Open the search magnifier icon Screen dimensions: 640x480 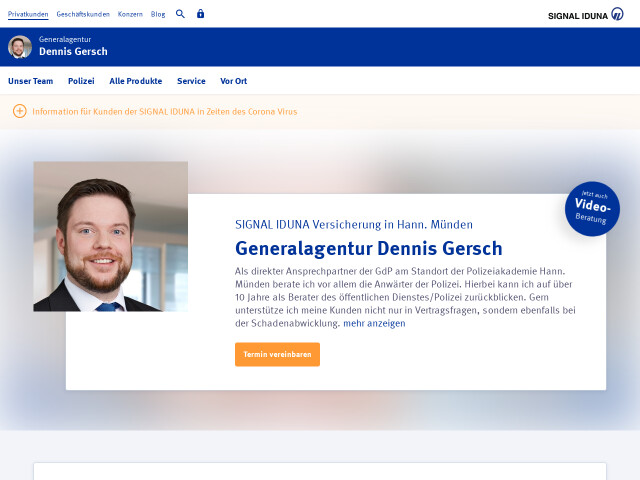pos(180,14)
